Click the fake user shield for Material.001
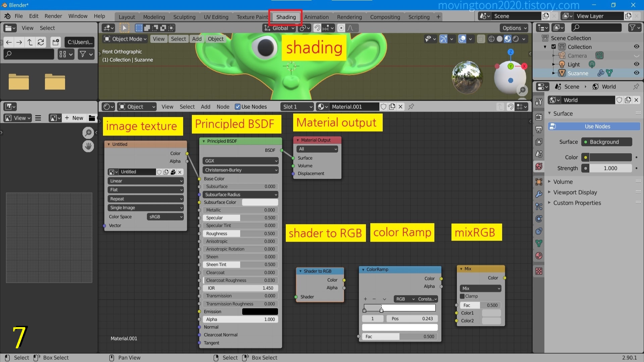Screen dimensions: 644x362 383,107
